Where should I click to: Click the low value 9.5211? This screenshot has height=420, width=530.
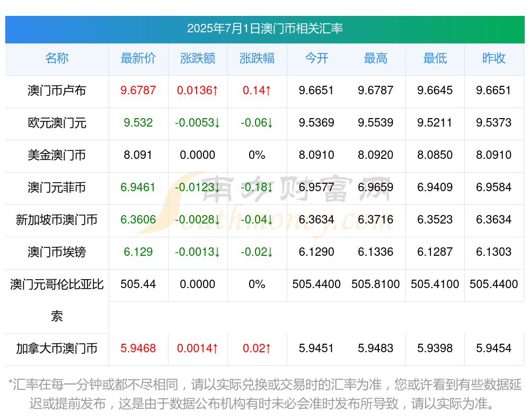click(x=435, y=122)
